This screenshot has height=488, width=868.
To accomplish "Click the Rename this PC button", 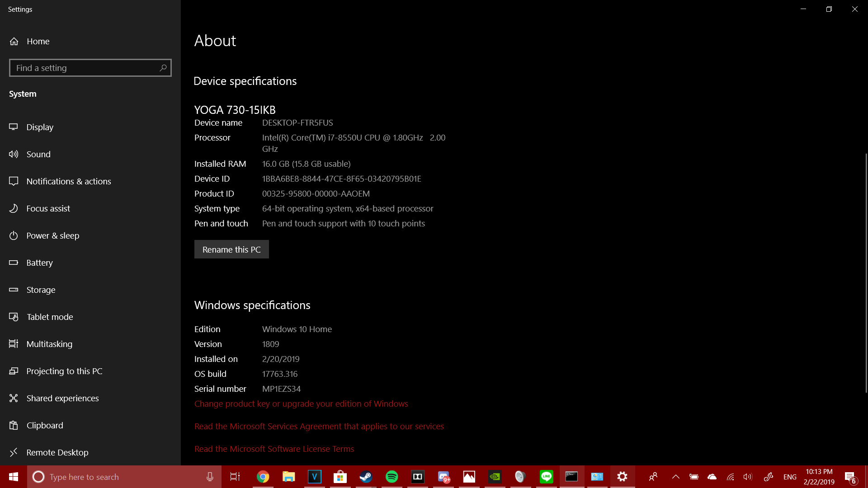I will tap(231, 249).
